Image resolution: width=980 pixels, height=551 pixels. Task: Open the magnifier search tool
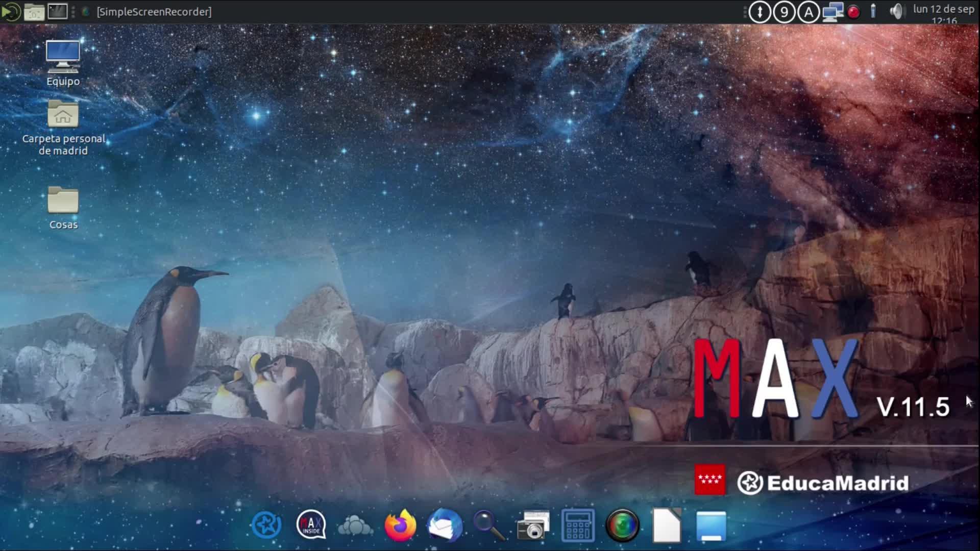coord(489,525)
